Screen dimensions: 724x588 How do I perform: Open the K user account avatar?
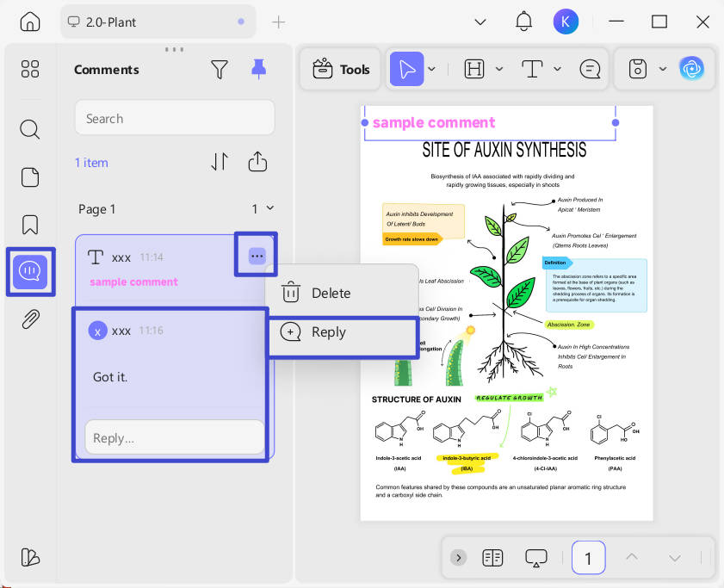pyautogui.click(x=565, y=22)
